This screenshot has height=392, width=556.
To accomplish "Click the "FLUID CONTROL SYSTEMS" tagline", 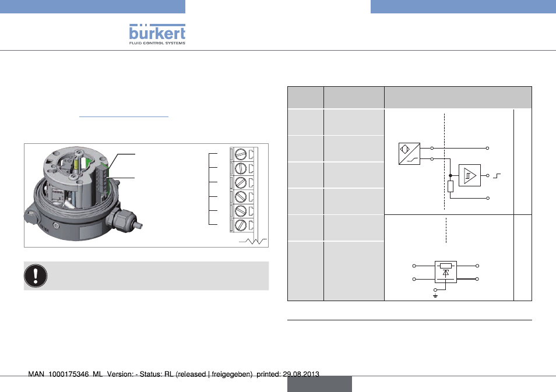I will [157, 43].
